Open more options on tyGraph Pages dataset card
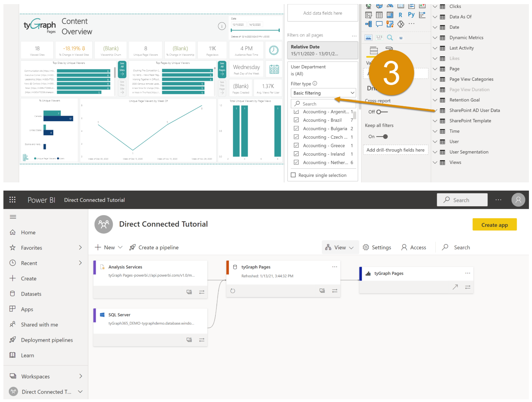Viewport: 532px width, 402px height. 335,267
